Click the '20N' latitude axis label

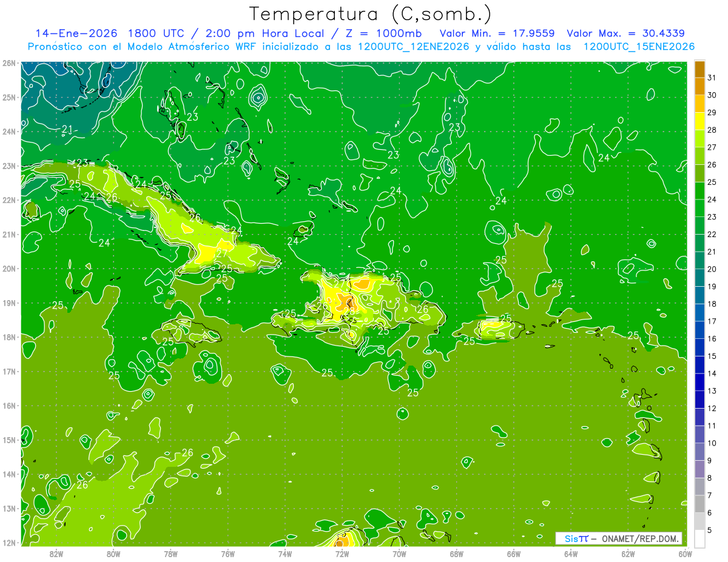[x=9, y=269]
